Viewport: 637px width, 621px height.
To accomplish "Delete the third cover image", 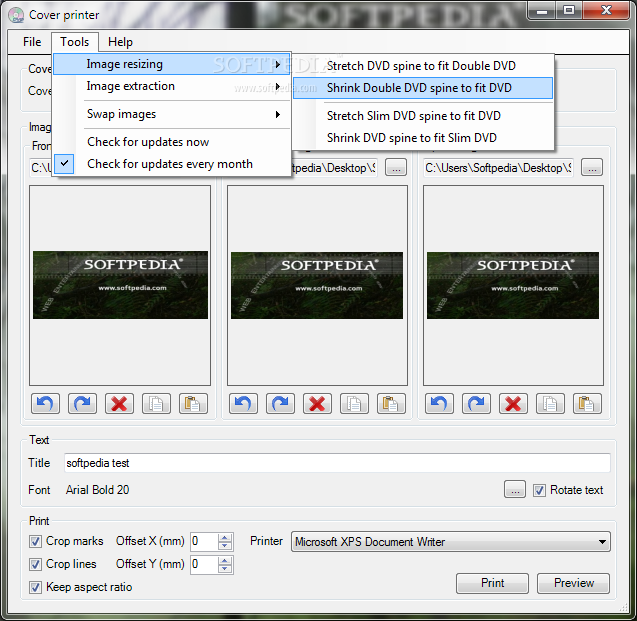I will coord(514,403).
